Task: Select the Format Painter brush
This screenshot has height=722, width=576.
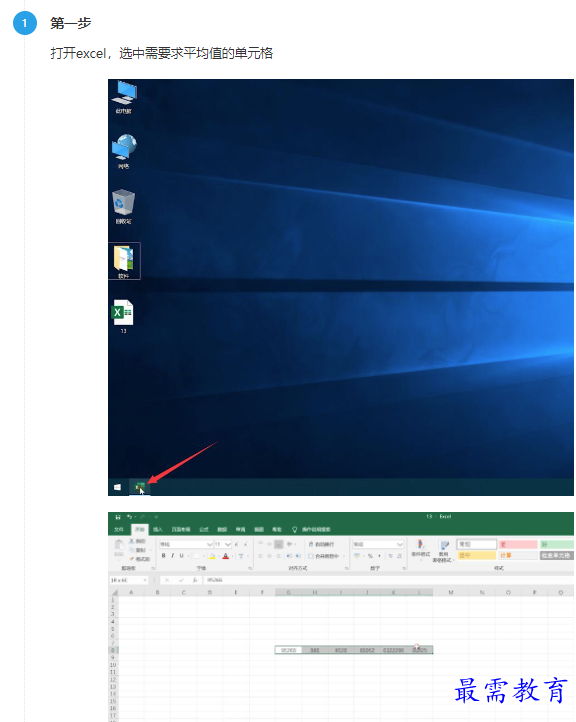Action: tap(140, 559)
